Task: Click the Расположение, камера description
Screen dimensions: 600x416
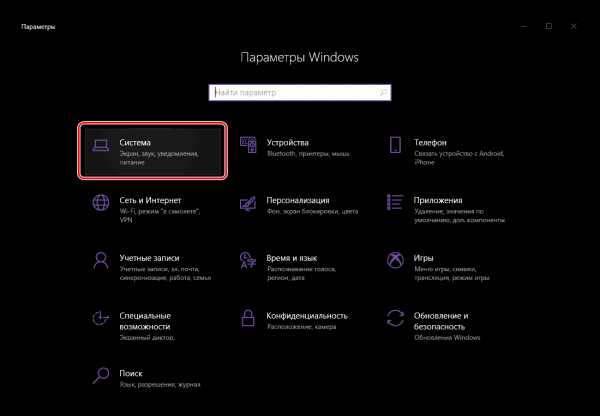Action: click(302, 327)
